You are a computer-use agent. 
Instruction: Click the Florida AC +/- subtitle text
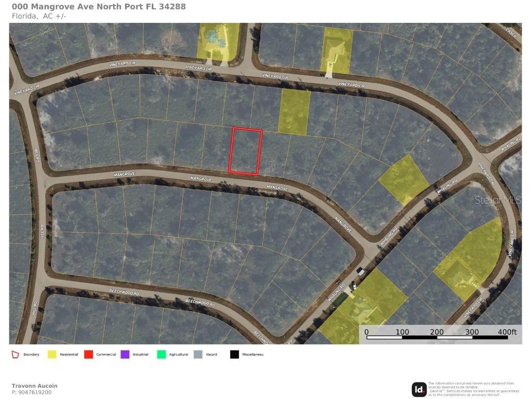click(38, 16)
